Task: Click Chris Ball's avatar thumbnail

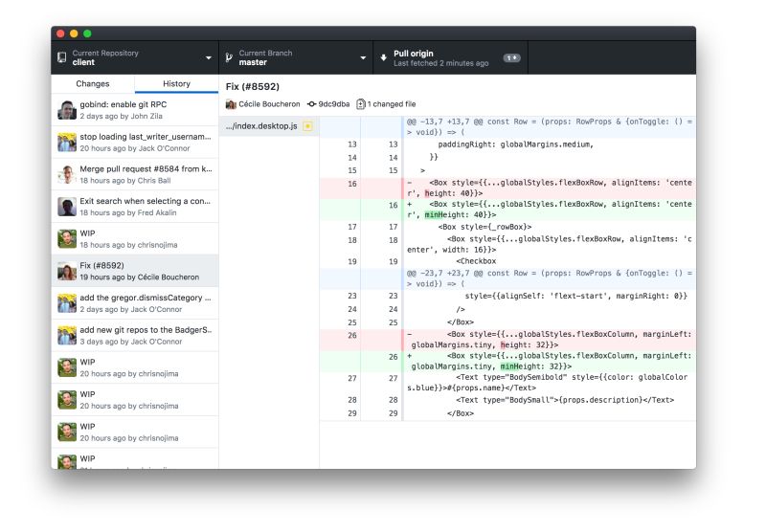Action: [67, 174]
